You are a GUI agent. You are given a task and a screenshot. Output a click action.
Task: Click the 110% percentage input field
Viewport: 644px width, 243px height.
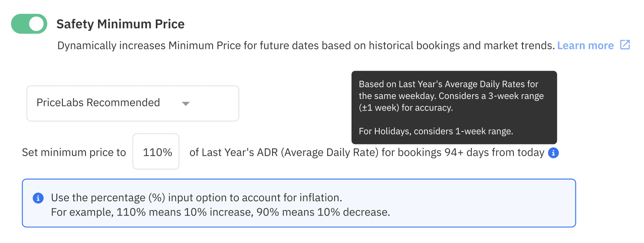point(156,152)
